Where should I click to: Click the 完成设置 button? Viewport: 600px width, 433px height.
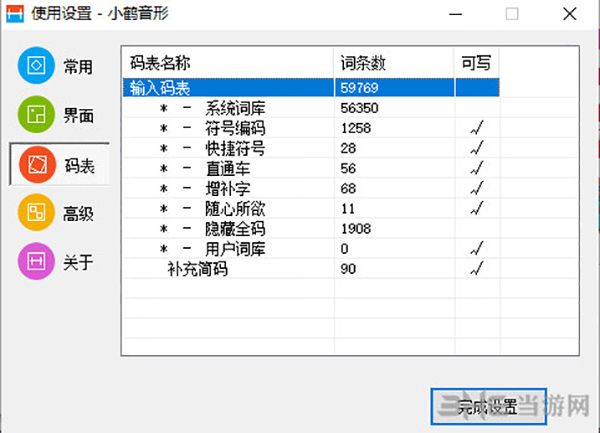coord(488,407)
